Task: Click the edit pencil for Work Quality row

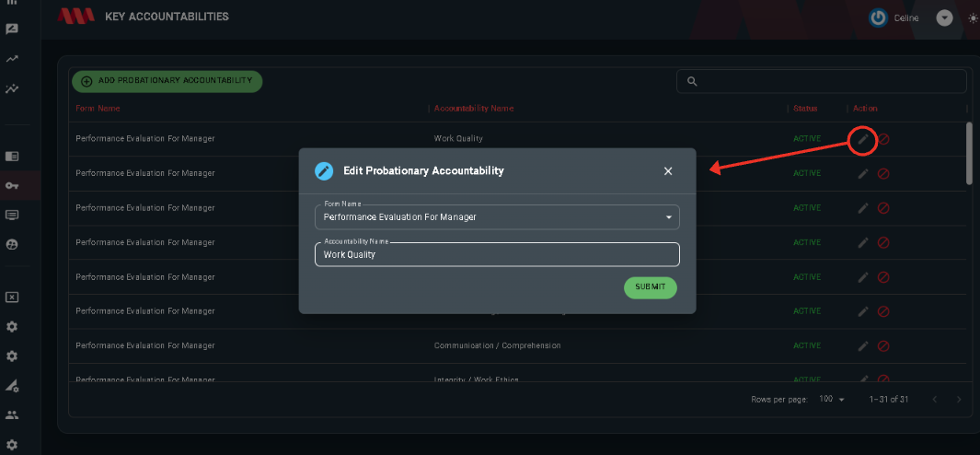Action: pos(863,139)
